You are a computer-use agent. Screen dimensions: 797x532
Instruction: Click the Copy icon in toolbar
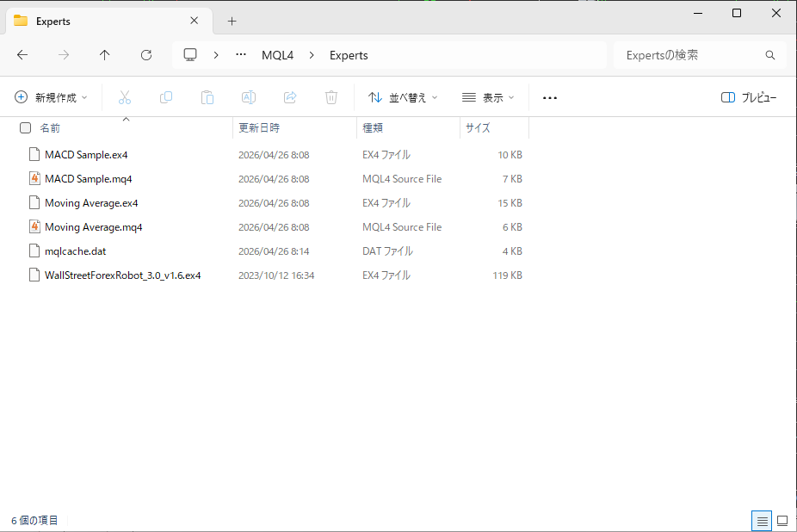click(166, 97)
